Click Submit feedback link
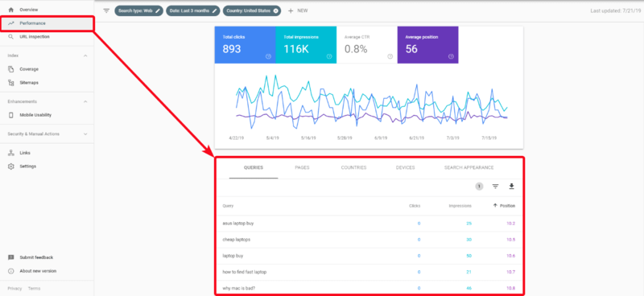This screenshot has height=296, width=644. [36, 257]
